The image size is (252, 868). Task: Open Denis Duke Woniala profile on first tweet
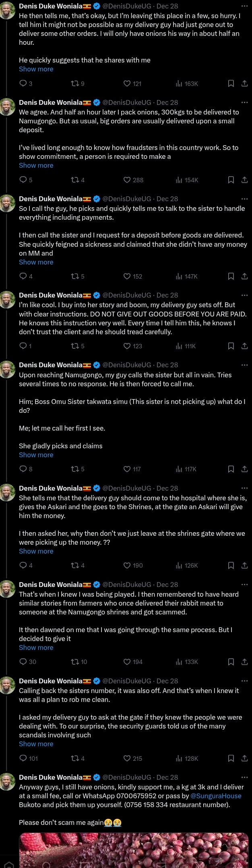pos(51,6)
